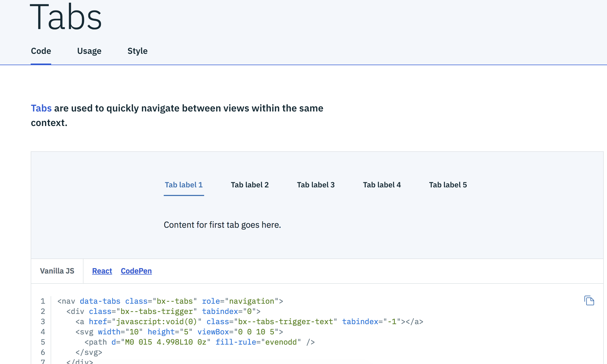The height and width of the screenshot is (364, 607).
Task: Switch to the Style tab
Action: [137, 51]
